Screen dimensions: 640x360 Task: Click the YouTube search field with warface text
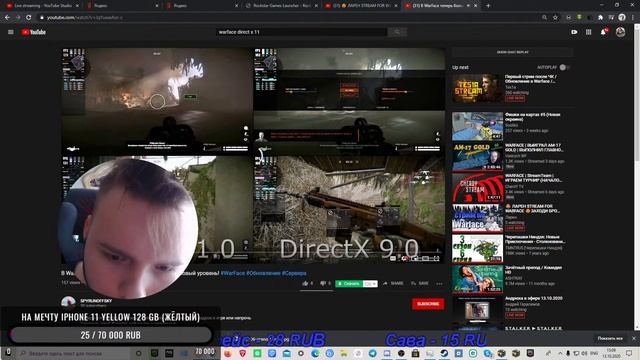[x=301, y=32]
